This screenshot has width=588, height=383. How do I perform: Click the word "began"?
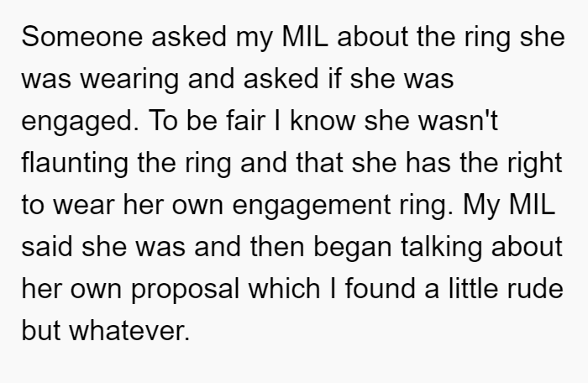click(353, 247)
